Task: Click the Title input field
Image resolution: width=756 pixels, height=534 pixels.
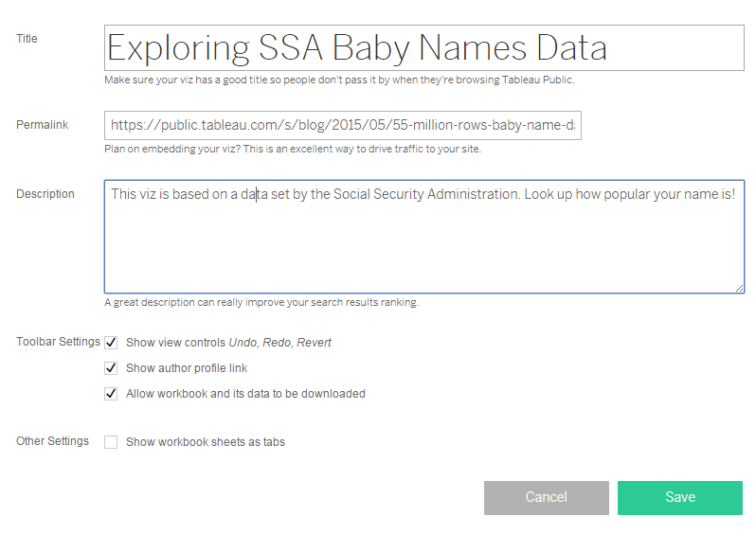Action: click(x=423, y=47)
